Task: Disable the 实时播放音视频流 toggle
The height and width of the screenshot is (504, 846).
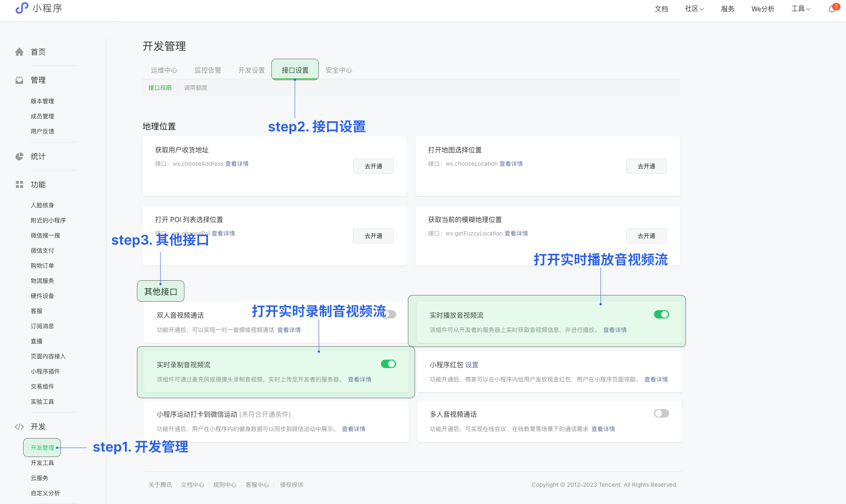Action: coord(661,314)
